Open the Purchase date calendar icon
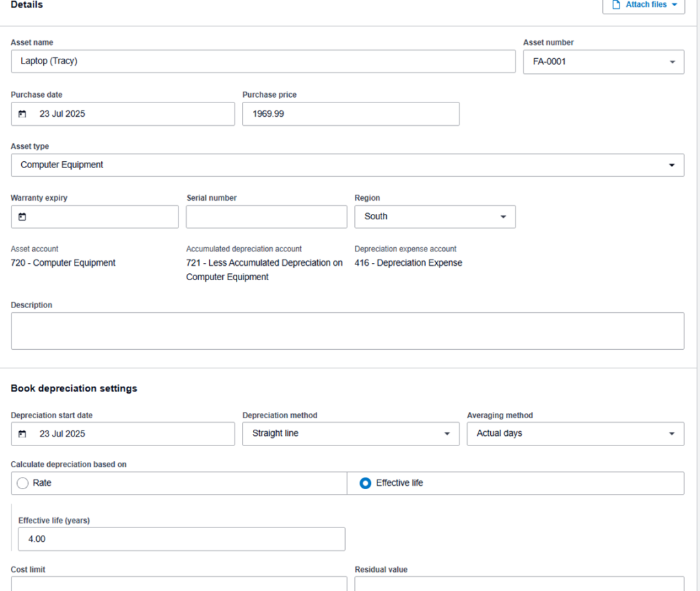700x591 pixels. tap(23, 114)
